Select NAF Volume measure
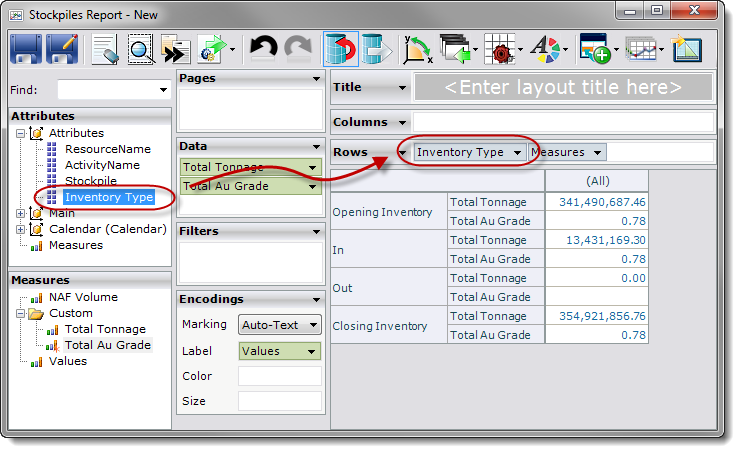The image size is (740, 453). pyautogui.click(x=83, y=297)
